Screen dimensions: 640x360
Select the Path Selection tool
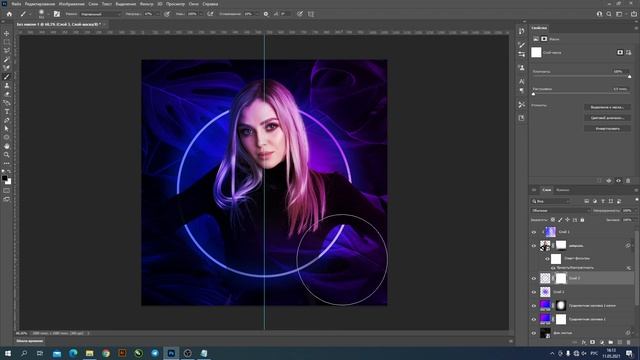pos(7,129)
